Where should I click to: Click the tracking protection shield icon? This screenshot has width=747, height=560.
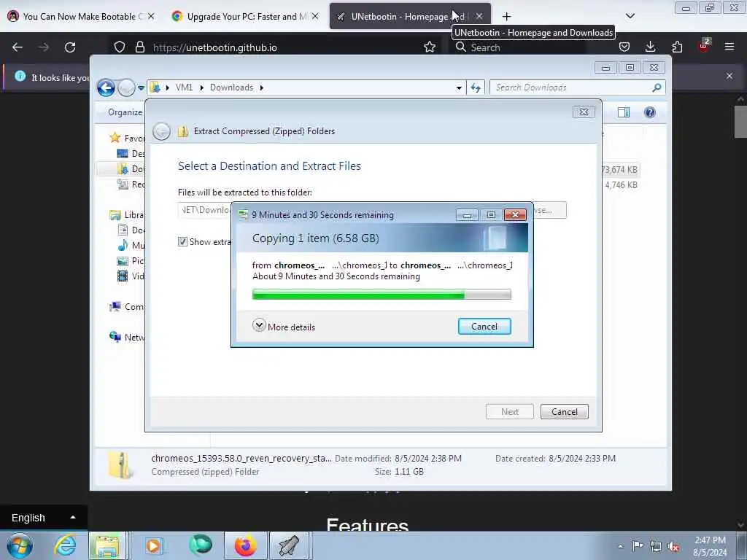120,47
